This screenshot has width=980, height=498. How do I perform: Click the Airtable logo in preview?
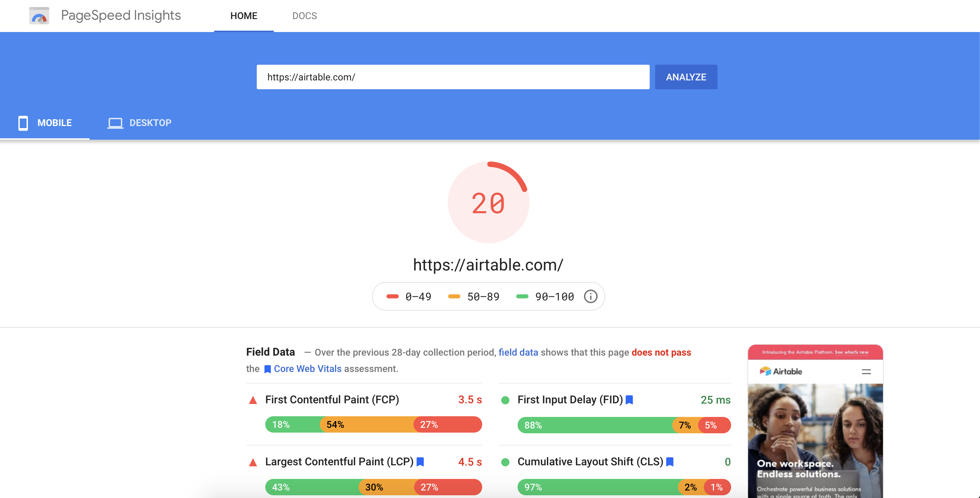click(781, 371)
